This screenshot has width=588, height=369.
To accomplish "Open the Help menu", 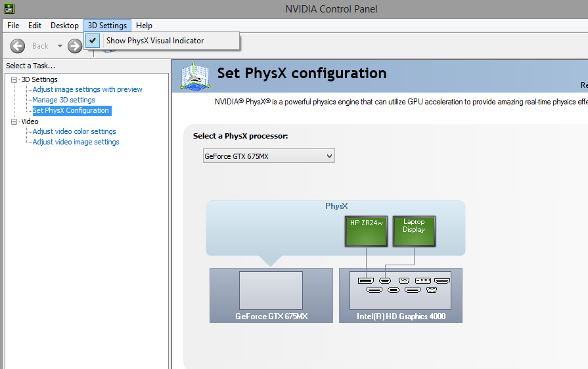I will 144,26.
